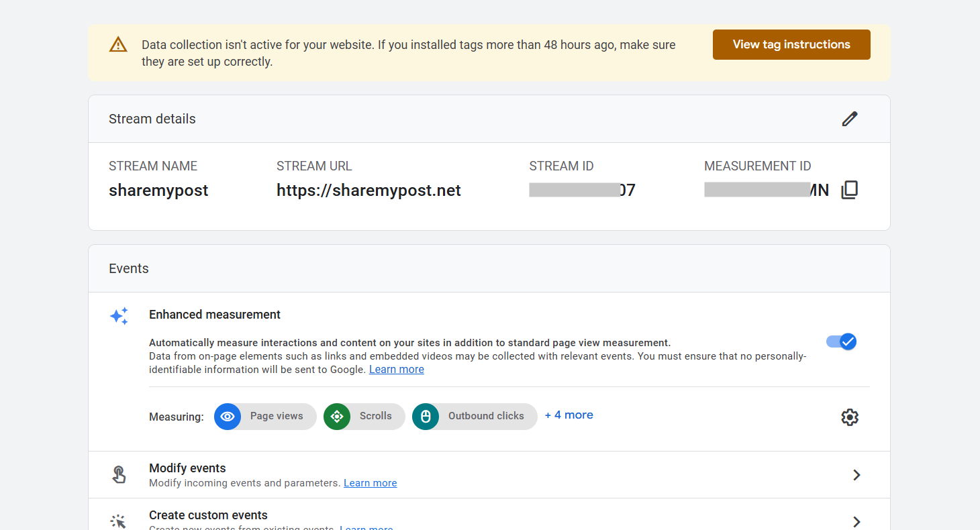The width and height of the screenshot is (980, 530).
Task: Click the stream URL https://sharemypost.net
Action: 369,191
